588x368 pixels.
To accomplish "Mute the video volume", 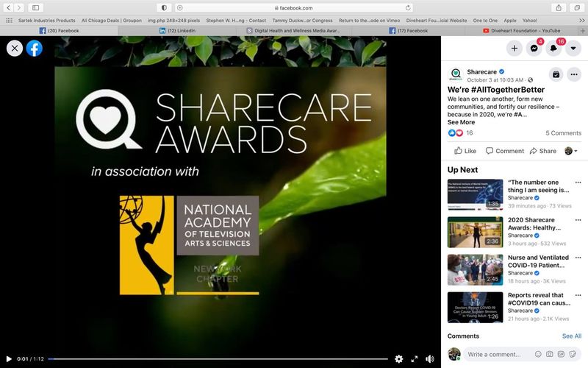I will click(430, 359).
